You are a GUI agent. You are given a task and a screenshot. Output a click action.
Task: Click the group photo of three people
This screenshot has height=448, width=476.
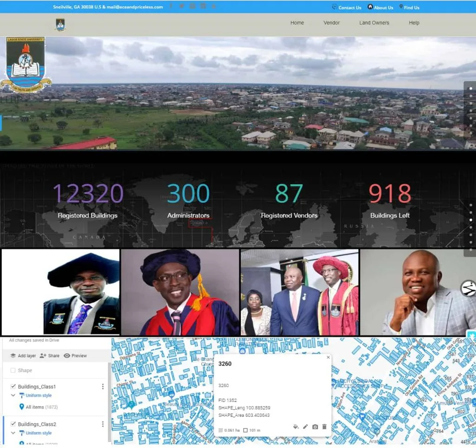point(300,292)
